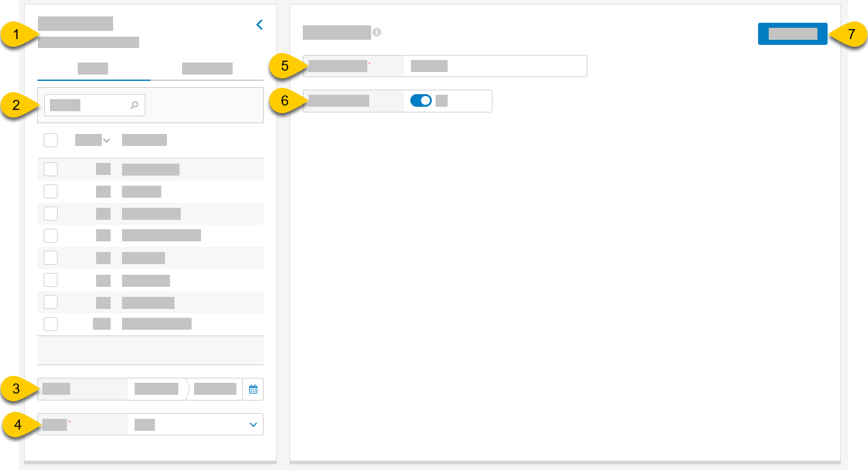
Task: Collapse the left panel via the blue chevron
Action: click(259, 24)
